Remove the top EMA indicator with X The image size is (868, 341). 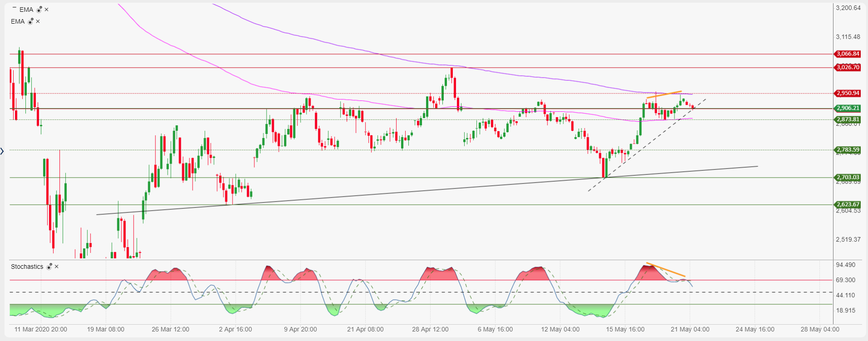(x=46, y=10)
